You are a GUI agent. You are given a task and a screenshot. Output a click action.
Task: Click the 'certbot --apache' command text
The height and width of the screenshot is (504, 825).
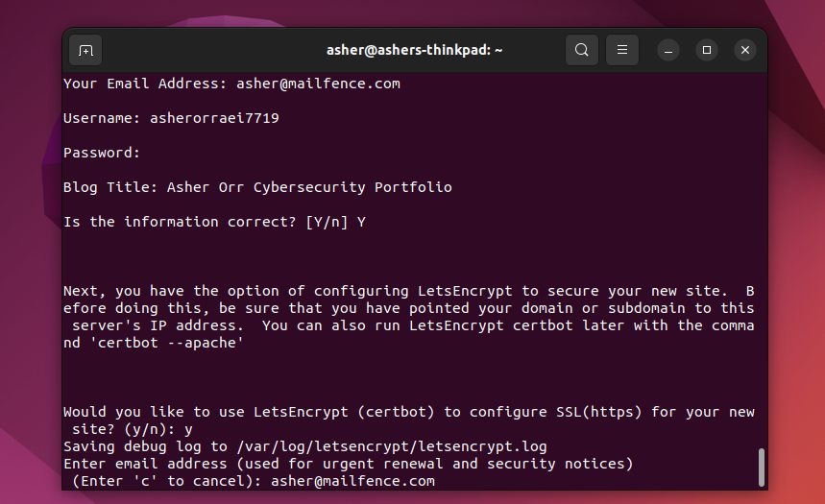coord(167,343)
